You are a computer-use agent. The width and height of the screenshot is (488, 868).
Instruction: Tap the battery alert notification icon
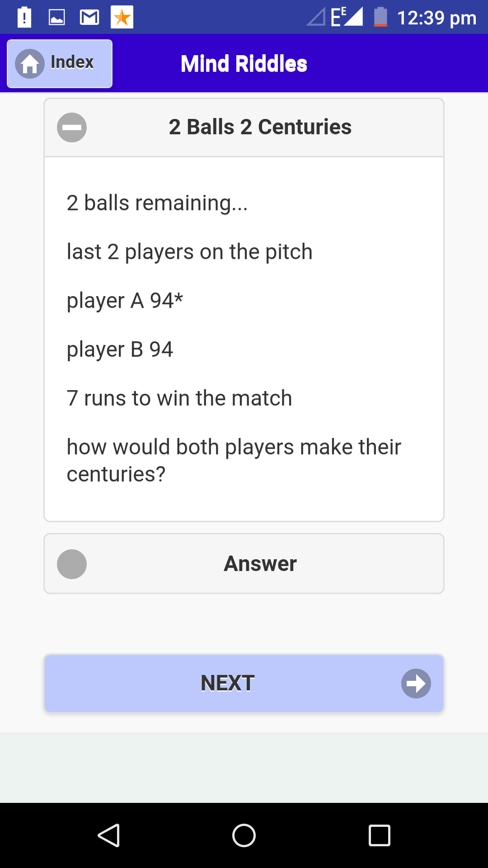pos(24,18)
